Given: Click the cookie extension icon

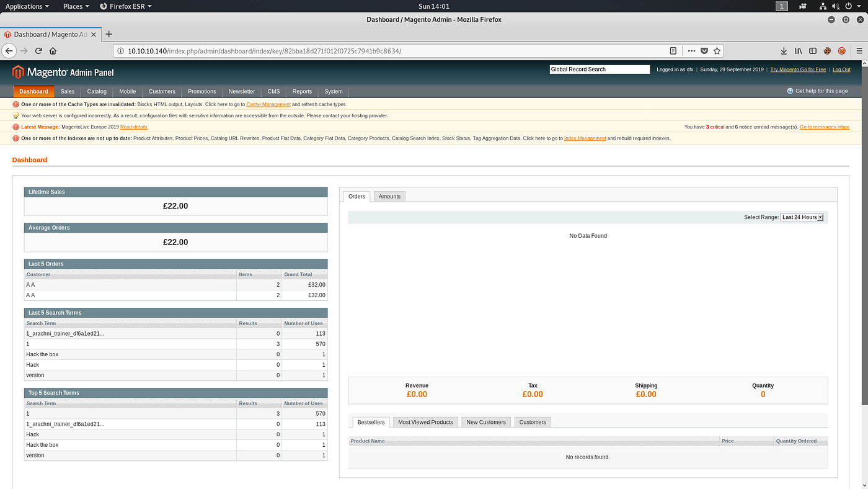Looking at the screenshot, I should click(x=827, y=51).
